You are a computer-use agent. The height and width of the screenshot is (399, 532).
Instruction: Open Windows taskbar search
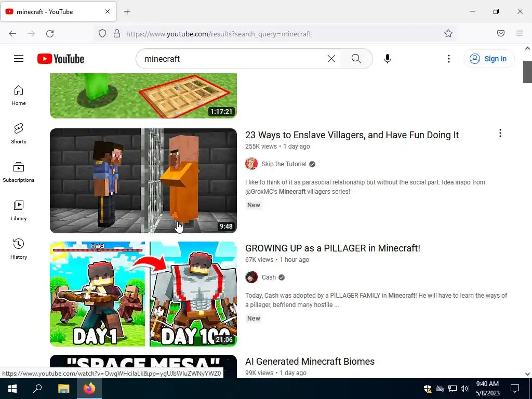(x=37, y=389)
